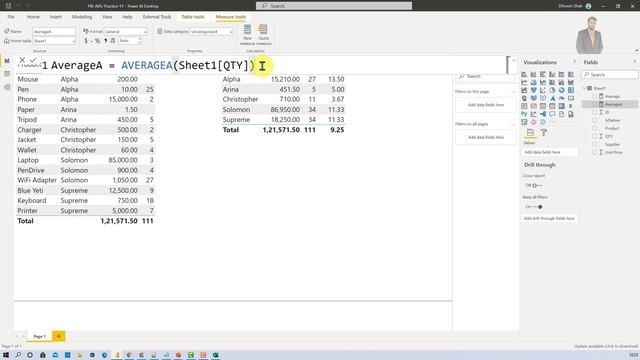Switch to the Home ribbon tab
Image resolution: width=640 pixels, height=360 pixels.
point(33,17)
